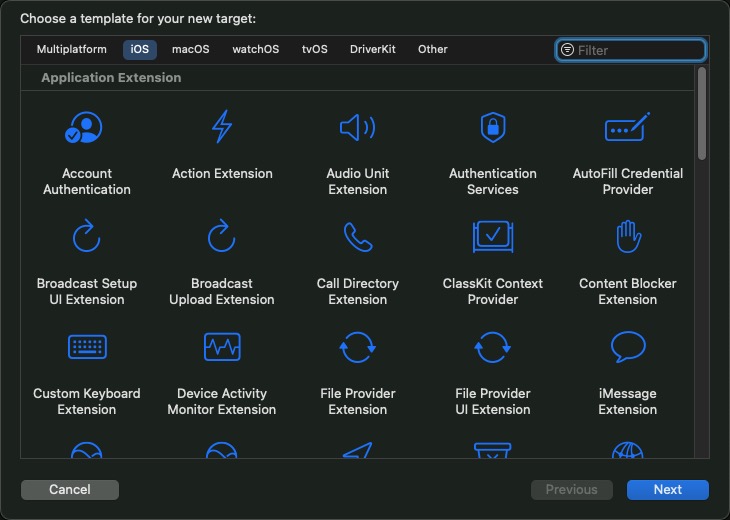Select the AutoFill Credential Provider icon
Image resolution: width=730 pixels, height=520 pixels.
628,127
